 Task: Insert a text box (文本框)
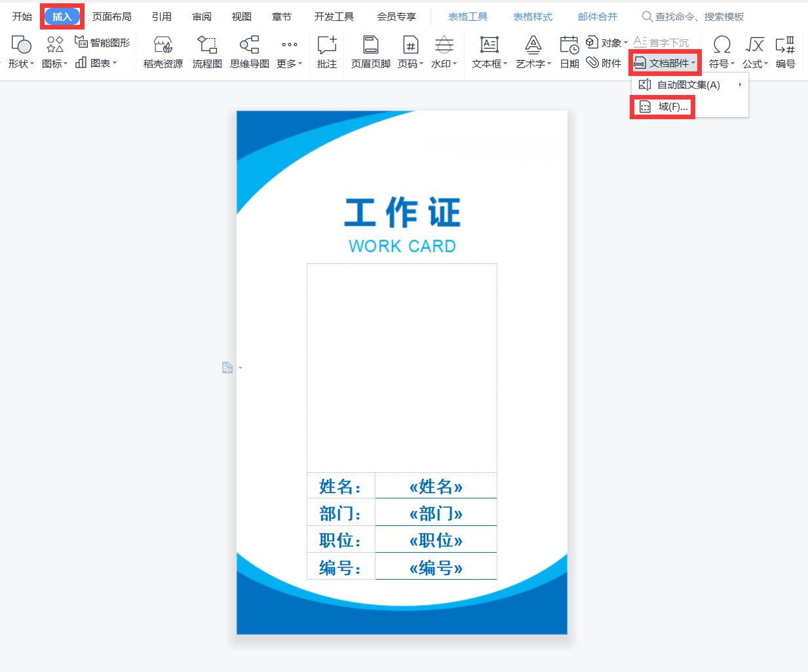point(490,52)
